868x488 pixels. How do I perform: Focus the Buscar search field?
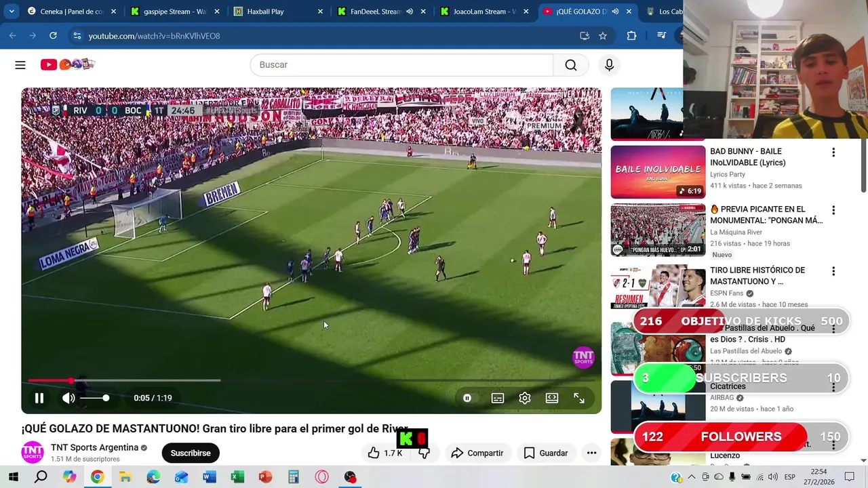(401, 65)
